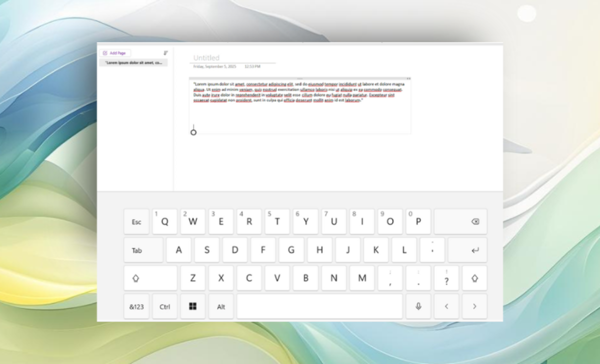The height and width of the screenshot is (364, 600).
Task: Tap the microphone dictation key
Action: pos(418,306)
